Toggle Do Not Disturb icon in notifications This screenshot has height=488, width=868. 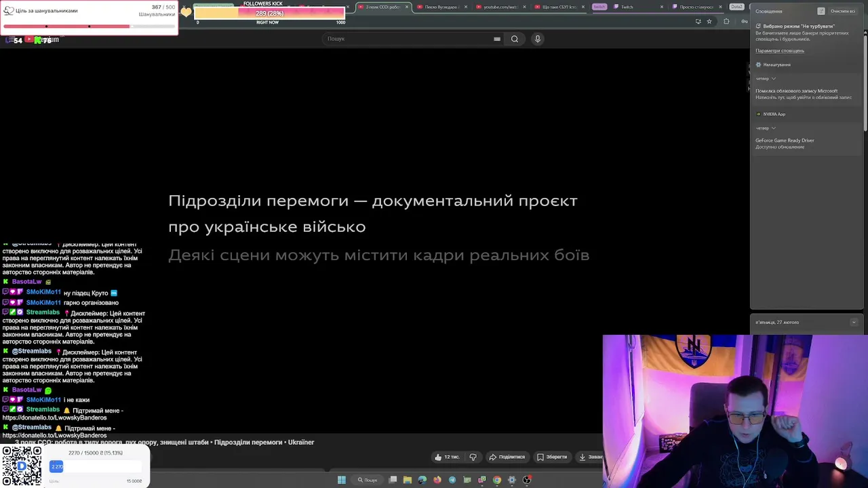pos(821,11)
